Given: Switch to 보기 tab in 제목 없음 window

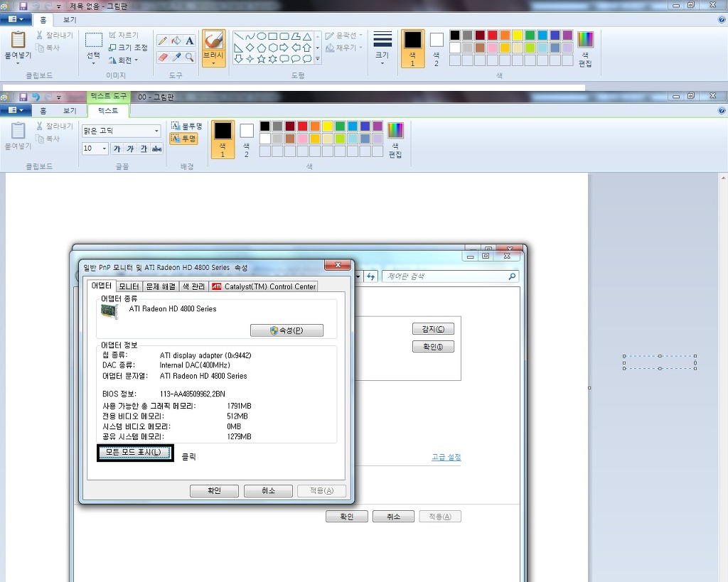Looking at the screenshot, I should click(70, 20).
